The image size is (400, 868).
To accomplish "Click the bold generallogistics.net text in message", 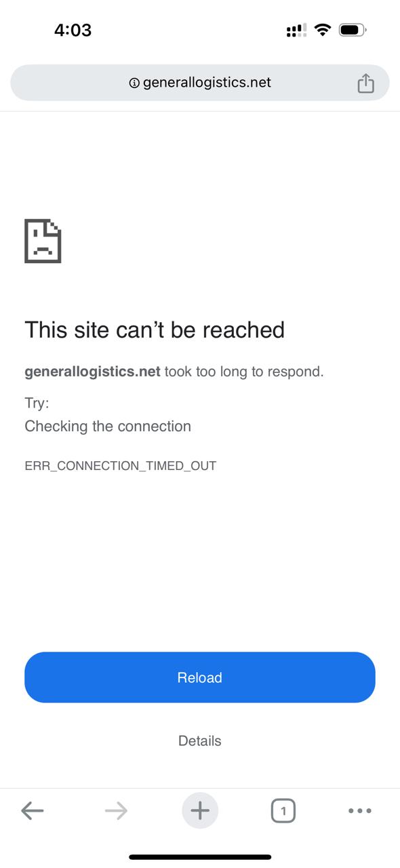I will (x=92, y=372).
